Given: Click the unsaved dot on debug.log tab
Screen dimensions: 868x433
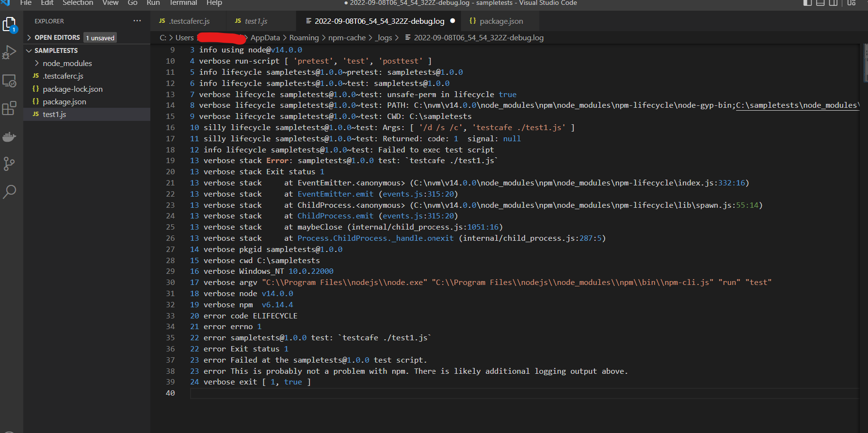Looking at the screenshot, I should [452, 21].
